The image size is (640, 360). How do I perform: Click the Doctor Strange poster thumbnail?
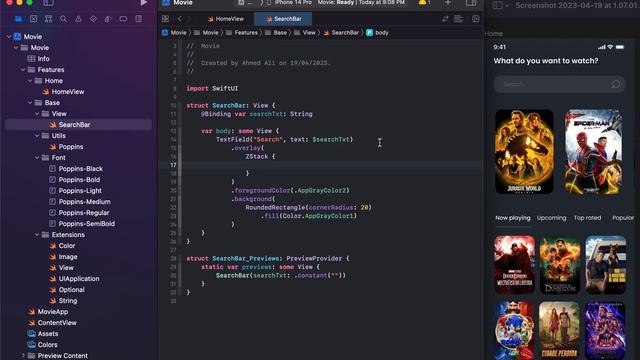[x=514, y=264]
